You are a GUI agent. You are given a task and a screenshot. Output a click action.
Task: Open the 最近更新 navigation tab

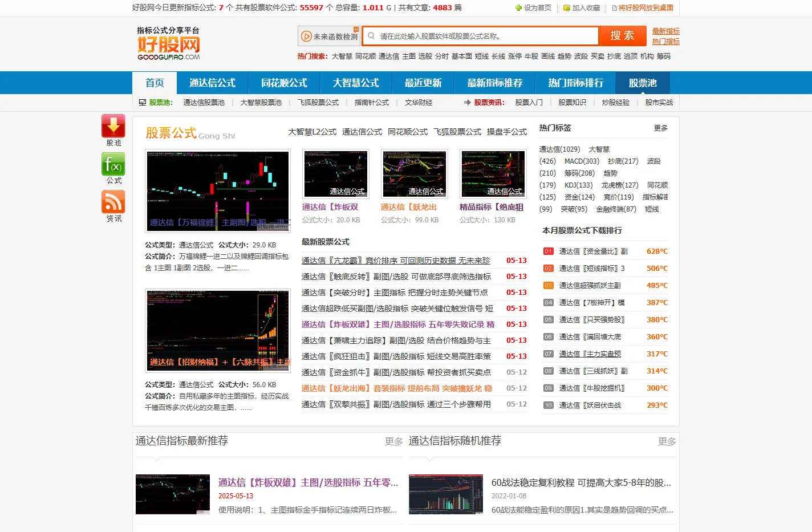coord(423,83)
